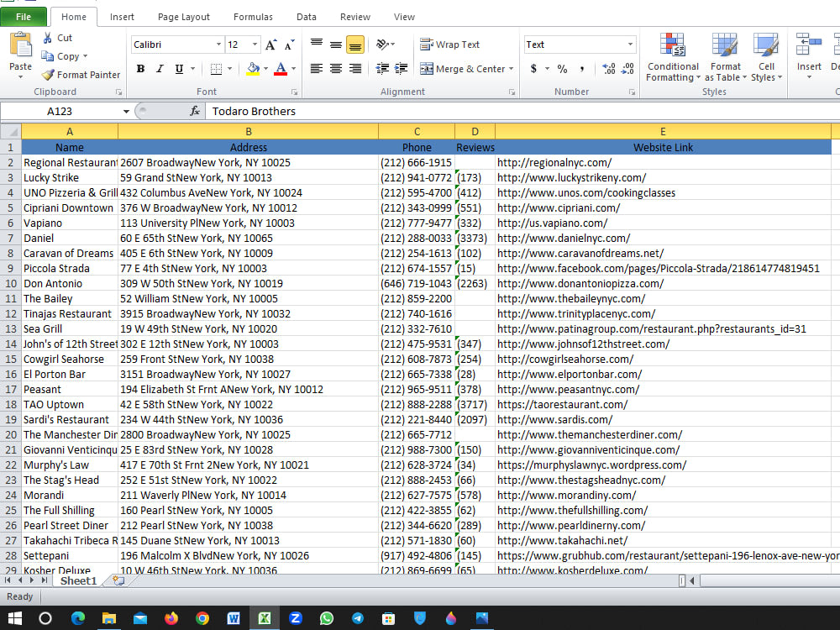Viewport: 840px width, 630px height.
Task: Toggle Italic formatting
Action: [x=160, y=69]
